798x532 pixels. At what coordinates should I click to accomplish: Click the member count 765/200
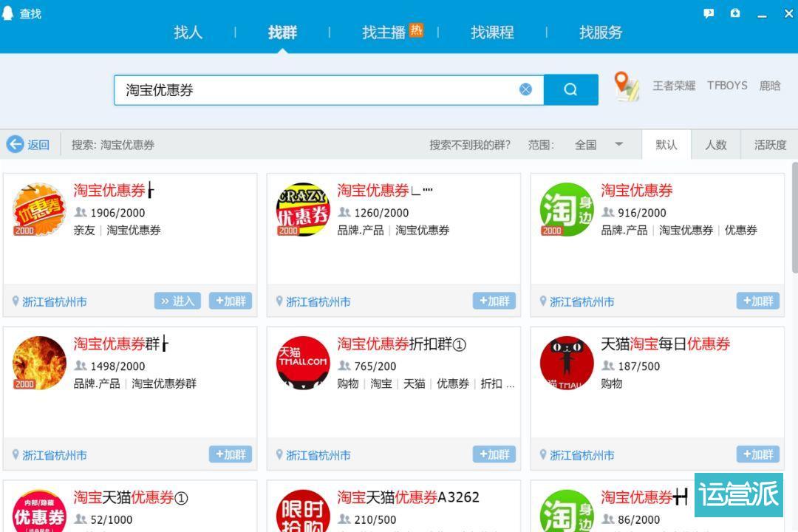tap(375, 366)
